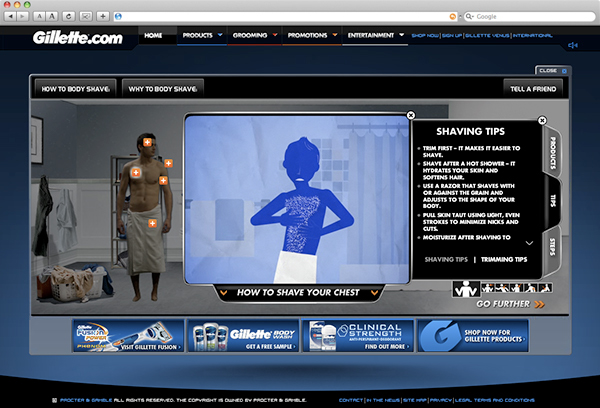
Task: Reload the page with the refresh icon
Action: 68,16
